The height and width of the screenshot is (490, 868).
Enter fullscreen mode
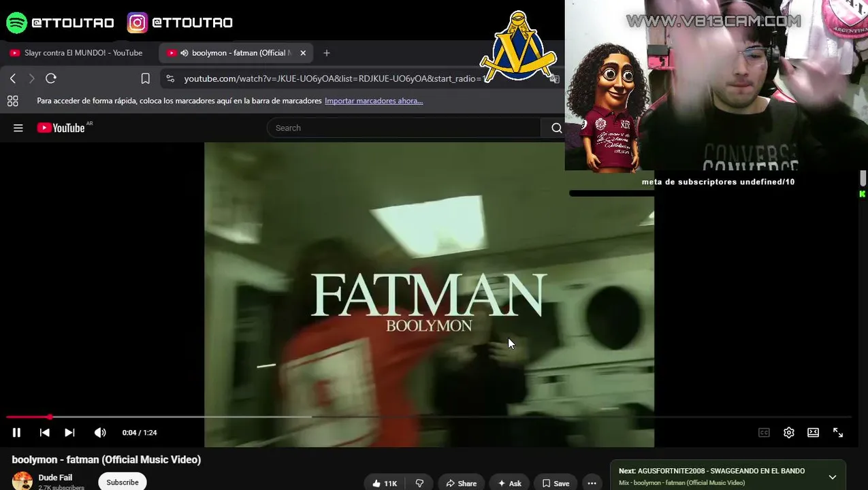pos(838,432)
